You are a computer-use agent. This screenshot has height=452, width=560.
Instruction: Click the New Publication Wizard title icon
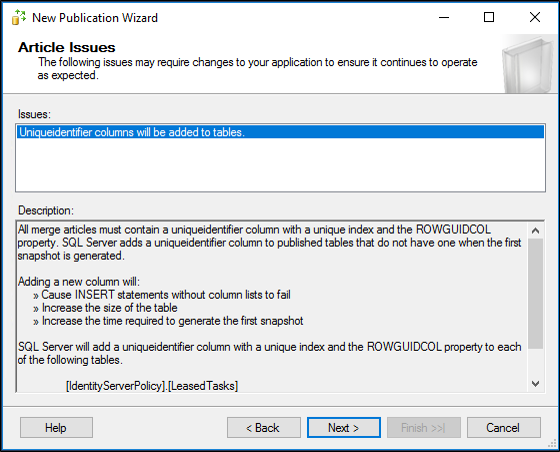(x=19, y=17)
